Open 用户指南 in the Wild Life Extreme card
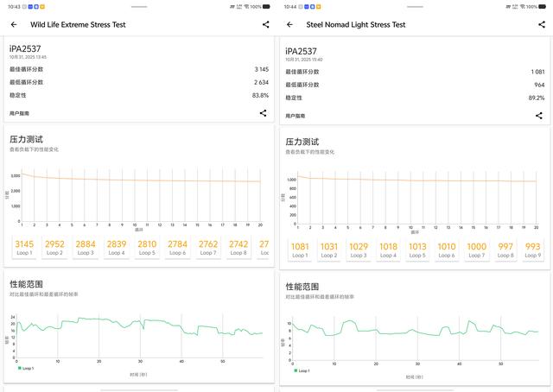This screenshot has width=553, height=392. click(x=19, y=113)
